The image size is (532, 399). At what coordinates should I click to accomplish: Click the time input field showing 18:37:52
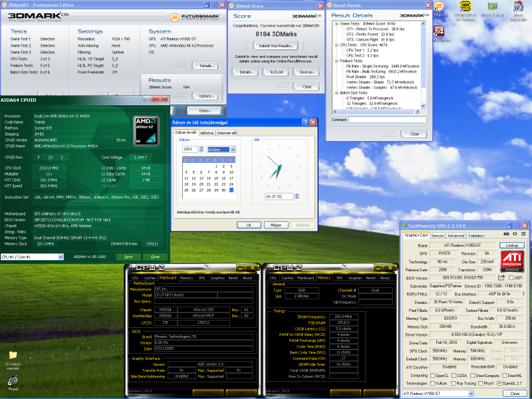point(279,196)
